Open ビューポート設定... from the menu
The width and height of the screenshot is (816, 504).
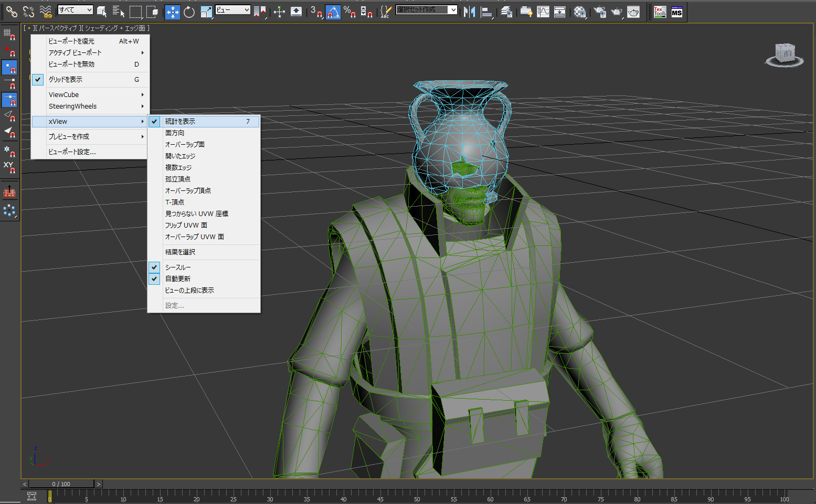click(72, 152)
